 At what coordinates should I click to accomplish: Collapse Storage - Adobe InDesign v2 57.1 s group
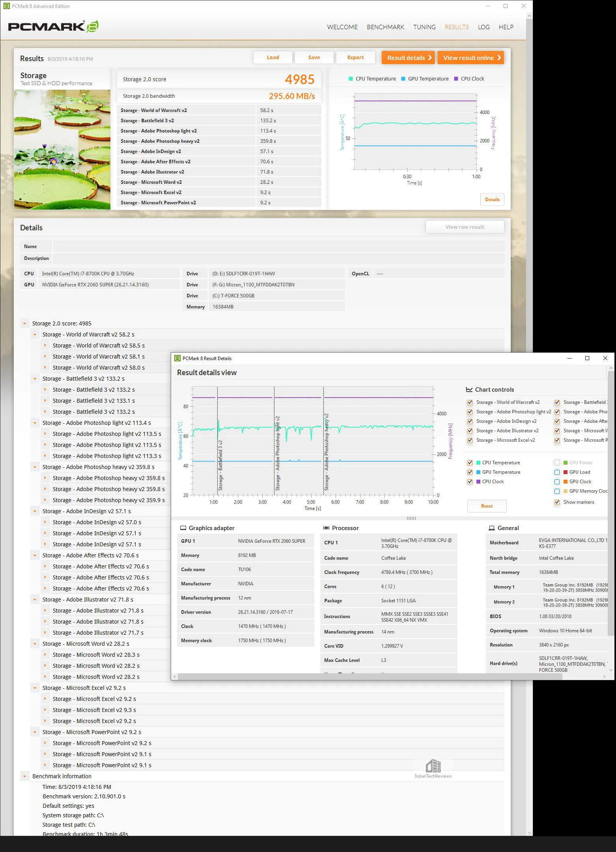click(35, 511)
